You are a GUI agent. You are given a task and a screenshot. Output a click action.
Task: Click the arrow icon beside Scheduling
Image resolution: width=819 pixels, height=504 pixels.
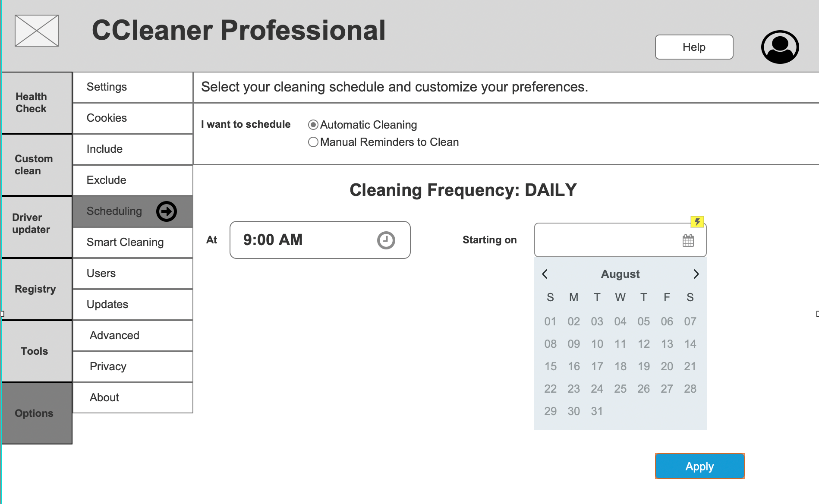tap(167, 211)
